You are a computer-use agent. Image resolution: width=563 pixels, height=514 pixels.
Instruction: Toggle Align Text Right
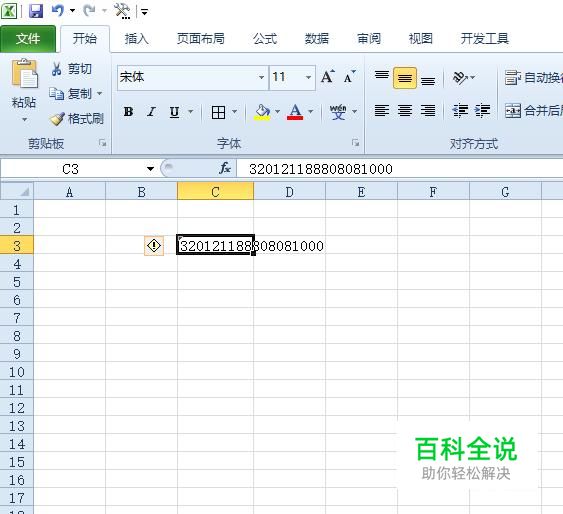tap(428, 111)
